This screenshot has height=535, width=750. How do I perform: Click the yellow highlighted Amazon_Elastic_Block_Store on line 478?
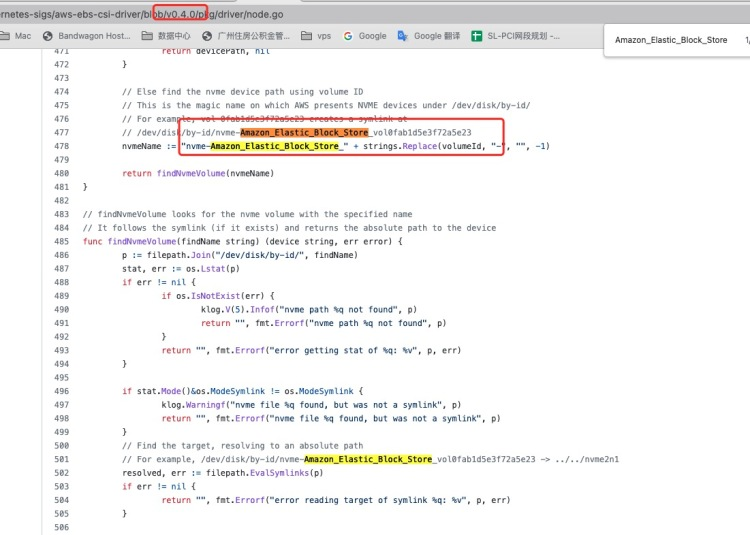(x=275, y=146)
